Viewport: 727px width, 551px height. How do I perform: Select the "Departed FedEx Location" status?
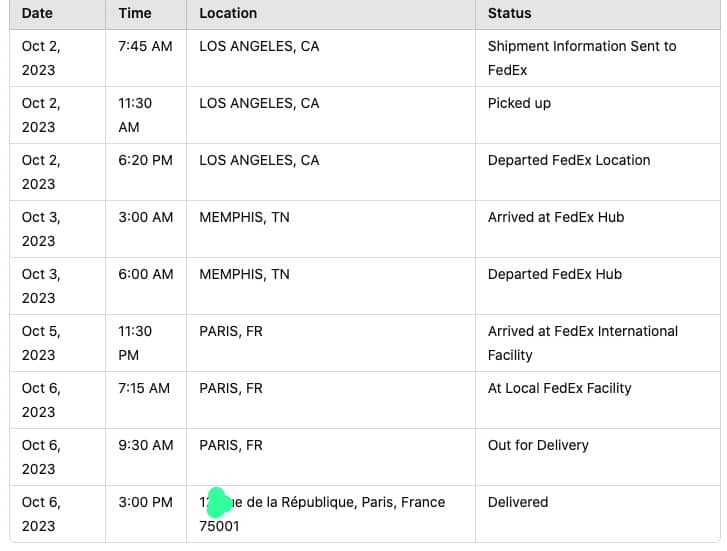click(568, 160)
